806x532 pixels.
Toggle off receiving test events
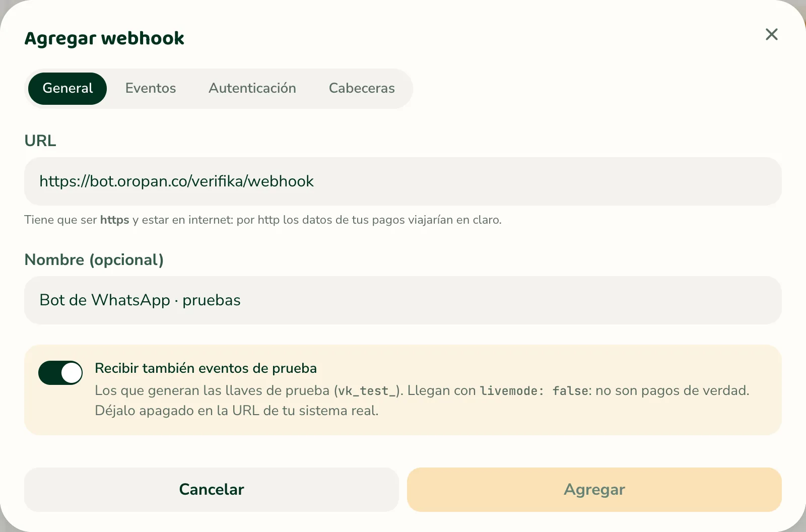(x=60, y=373)
